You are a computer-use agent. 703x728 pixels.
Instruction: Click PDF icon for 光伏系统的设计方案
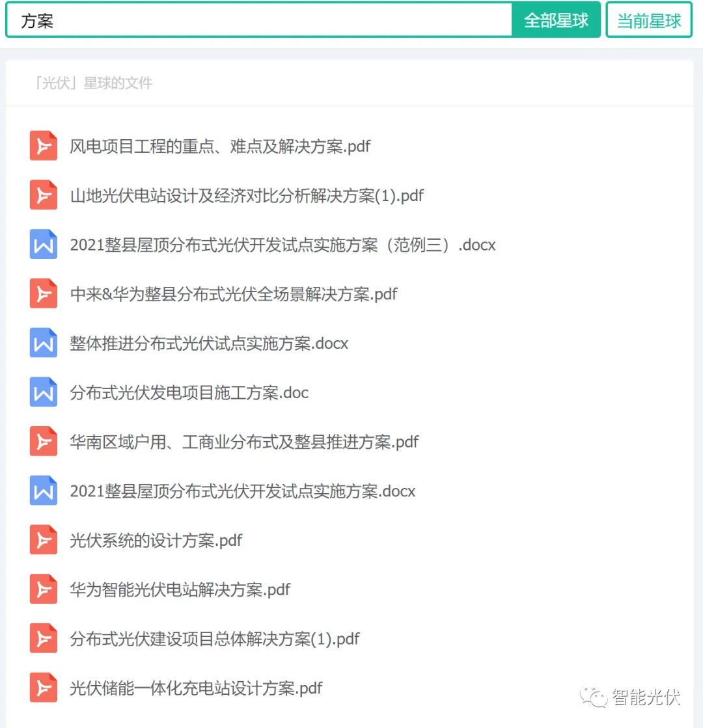click(43, 539)
